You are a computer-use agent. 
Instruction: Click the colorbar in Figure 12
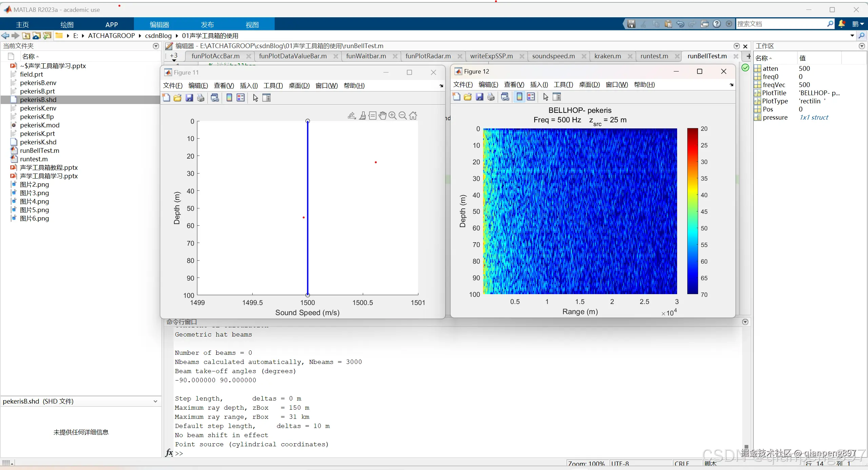tap(692, 211)
